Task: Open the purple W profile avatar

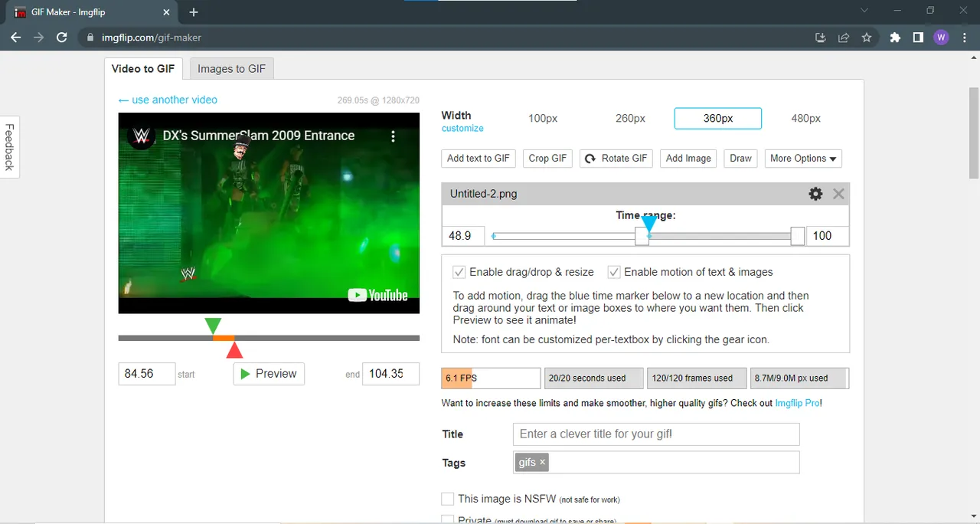Action: click(941, 38)
